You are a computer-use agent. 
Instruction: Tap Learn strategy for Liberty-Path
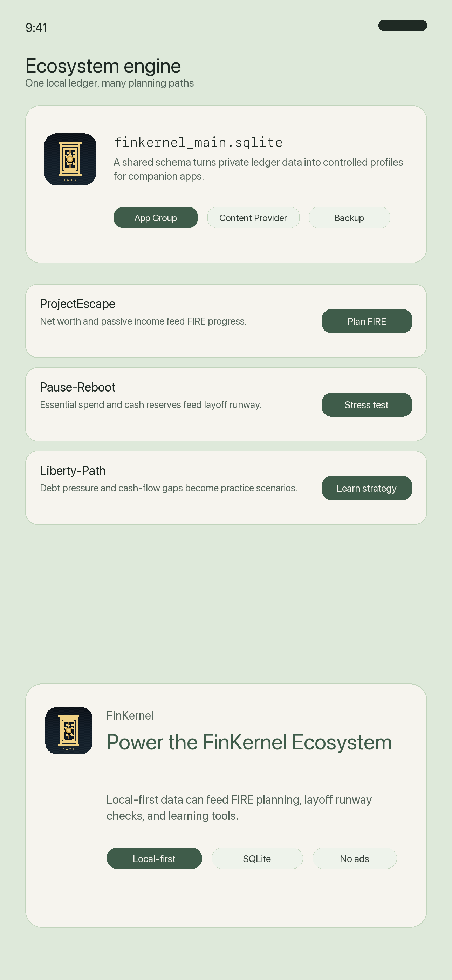(367, 488)
